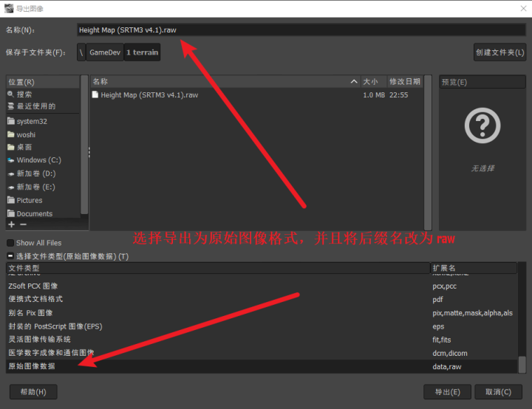Toggle the Show All Files checkbox
The height and width of the screenshot is (409, 532).
point(10,243)
